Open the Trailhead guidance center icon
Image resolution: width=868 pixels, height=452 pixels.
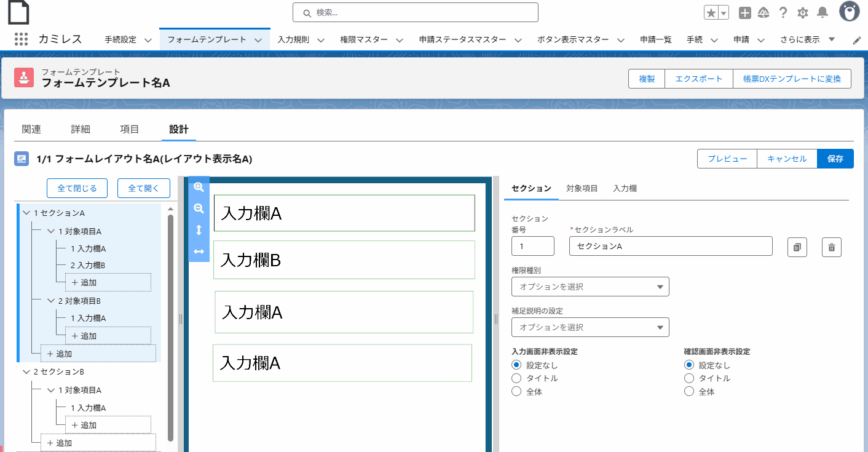(763, 13)
